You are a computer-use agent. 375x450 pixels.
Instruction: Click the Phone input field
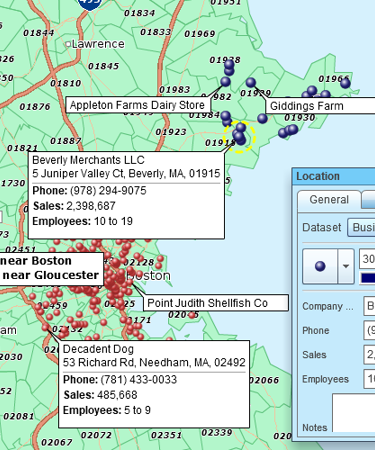(x=369, y=330)
